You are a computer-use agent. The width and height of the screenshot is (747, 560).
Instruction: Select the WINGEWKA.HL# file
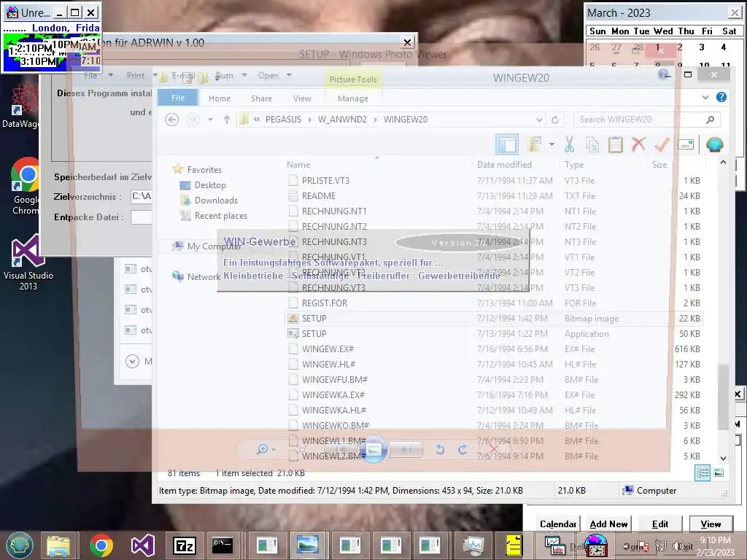(x=333, y=410)
